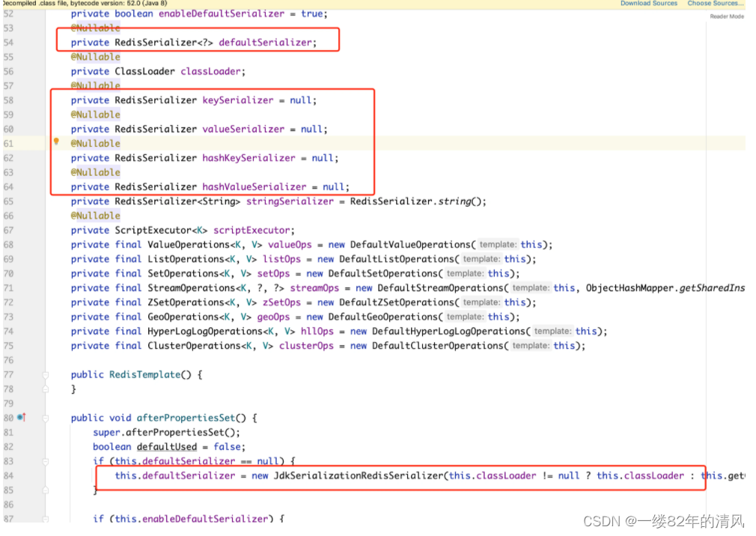The image size is (756, 536).
Task: Click the Download Sources link
Action: coord(648,4)
